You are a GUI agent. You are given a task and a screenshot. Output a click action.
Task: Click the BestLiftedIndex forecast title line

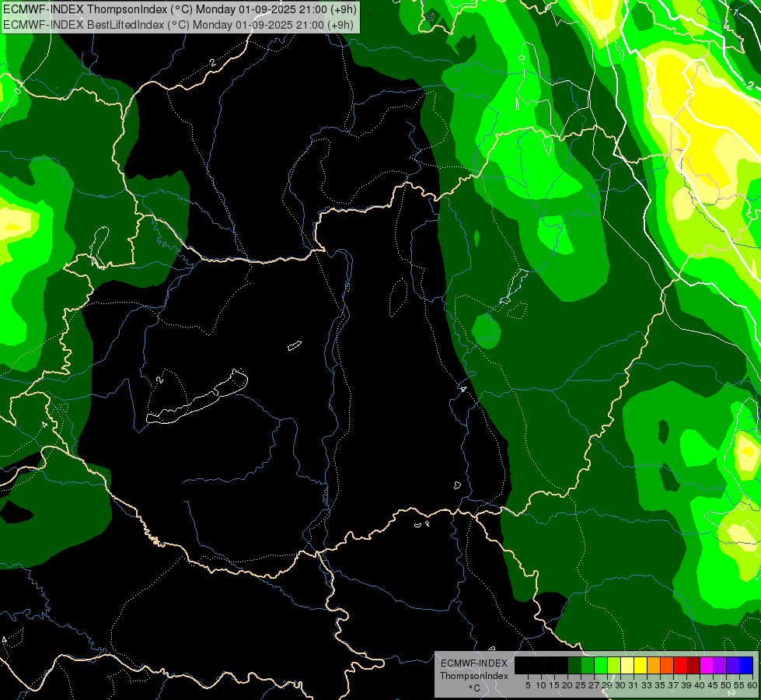pyautogui.click(x=178, y=24)
